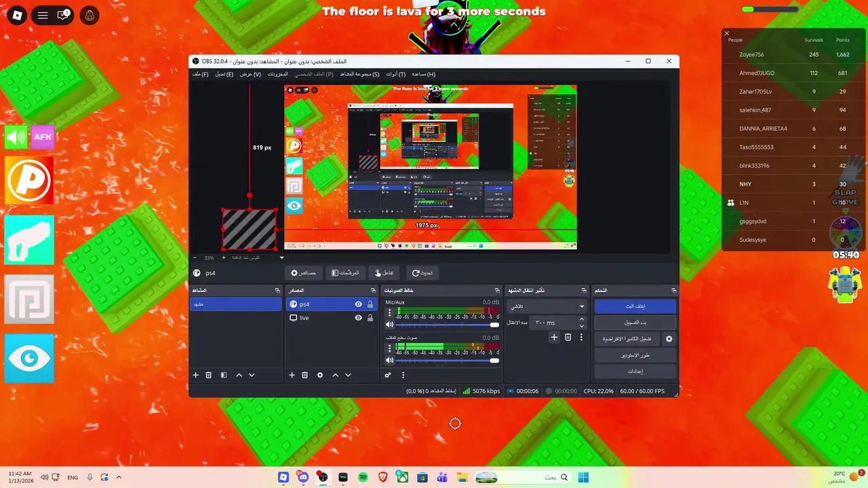Increase the transition duration with the up arrow

click(x=581, y=320)
